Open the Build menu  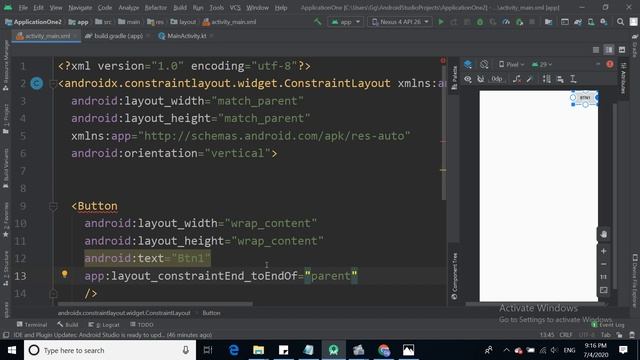(x=180, y=8)
